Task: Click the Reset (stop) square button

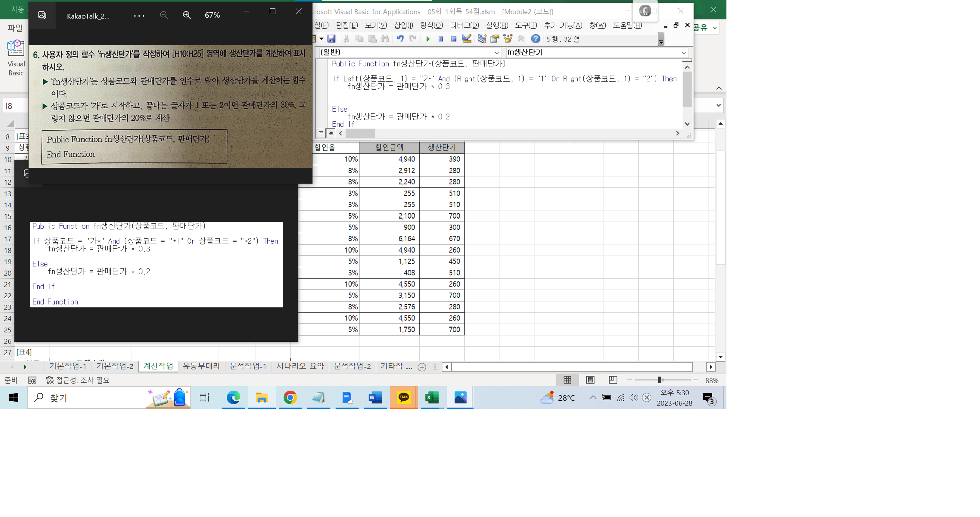Action: click(454, 39)
